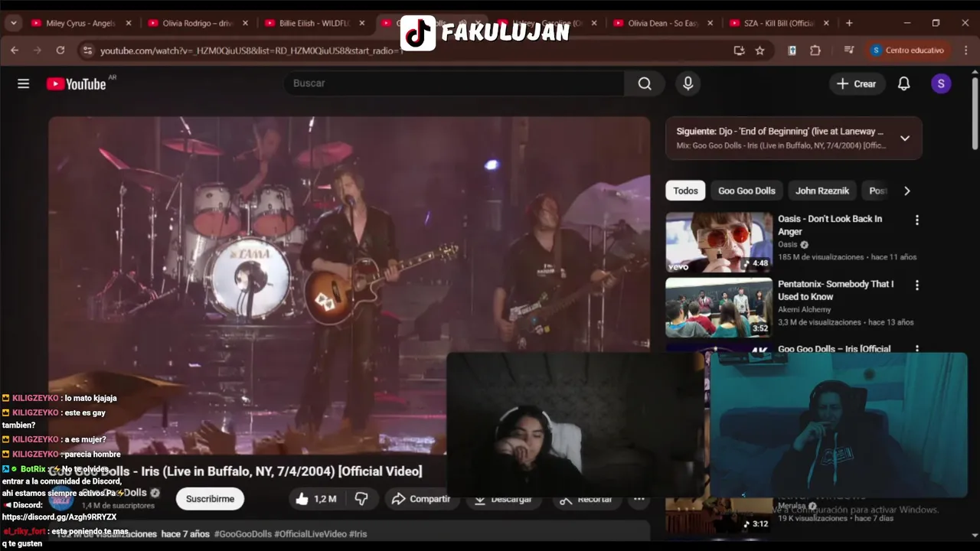Switch to the SZA - Kill Bill tab
The height and width of the screenshot is (551, 980).
780,23
